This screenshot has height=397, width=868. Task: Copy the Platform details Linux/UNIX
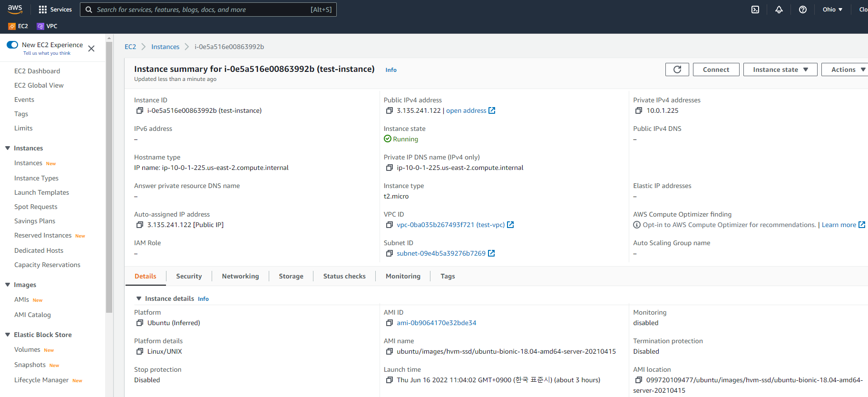(x=140, y=351)
